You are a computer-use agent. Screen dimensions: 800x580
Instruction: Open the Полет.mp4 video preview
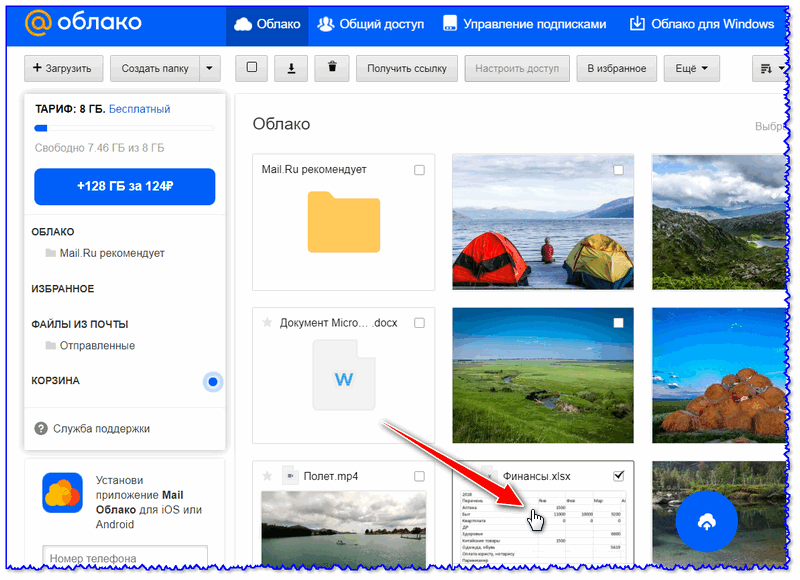pyautogui.click(x=343, y=529)
